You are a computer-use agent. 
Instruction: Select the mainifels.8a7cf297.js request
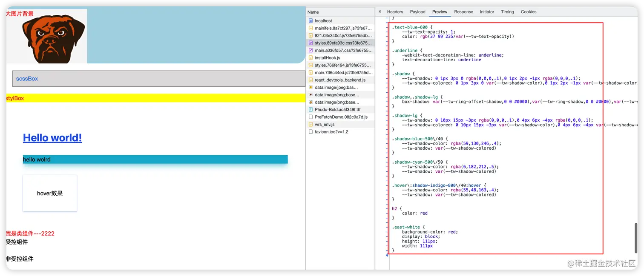[x=340, y=28]
